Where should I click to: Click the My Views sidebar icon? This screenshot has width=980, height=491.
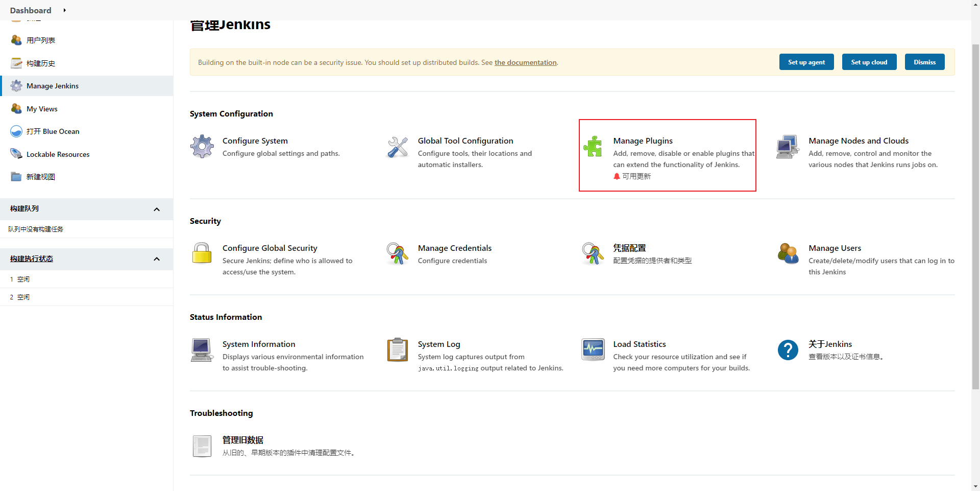click(x=16, y=108)
